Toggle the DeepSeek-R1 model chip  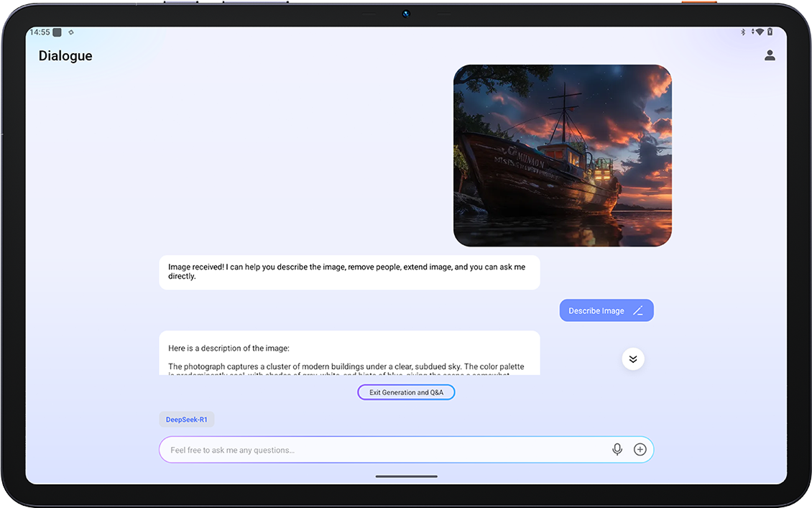[187, 420]
